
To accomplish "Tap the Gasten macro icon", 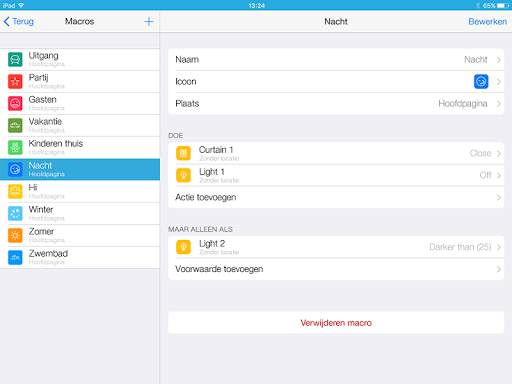I will coord(15,103).
